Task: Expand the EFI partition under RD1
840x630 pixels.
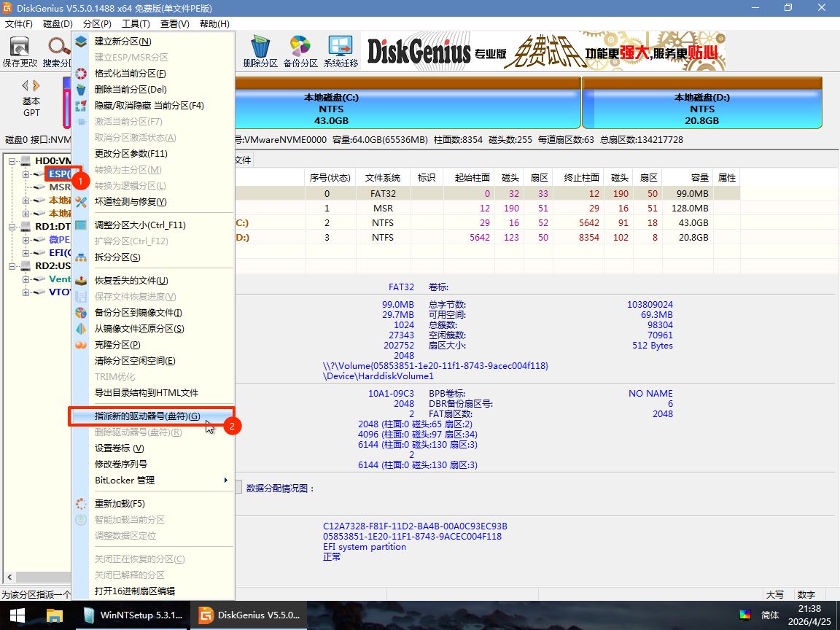Action: [26, 253]
